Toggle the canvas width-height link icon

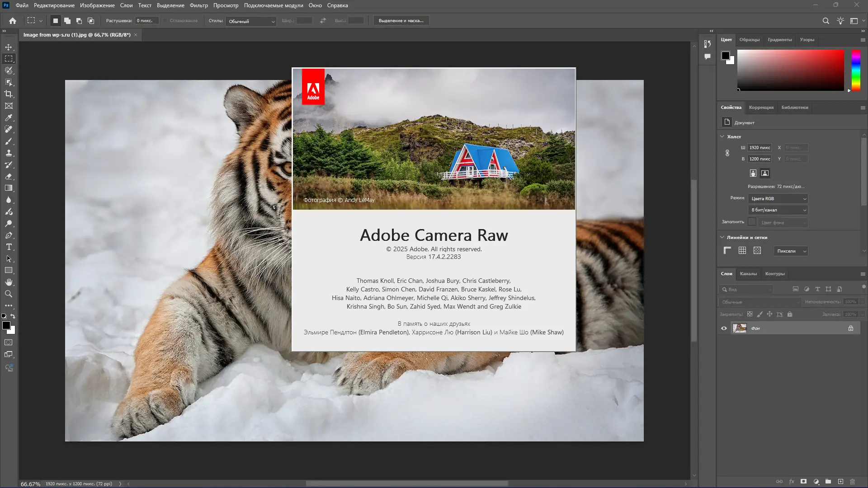(727, 153)
